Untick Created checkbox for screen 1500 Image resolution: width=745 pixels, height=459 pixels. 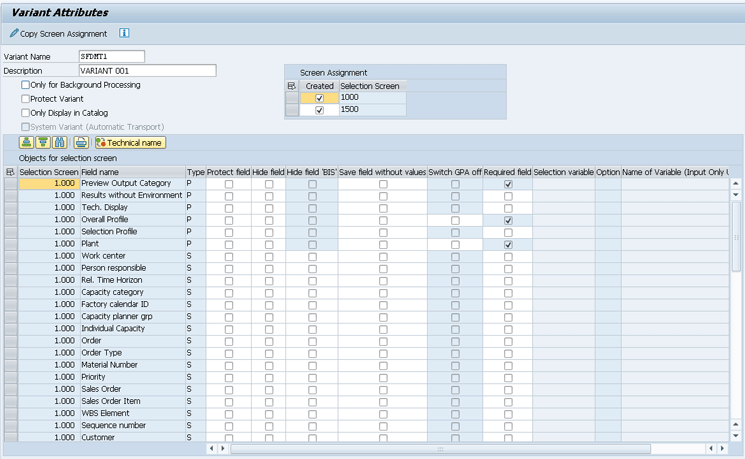coord(319,110)
